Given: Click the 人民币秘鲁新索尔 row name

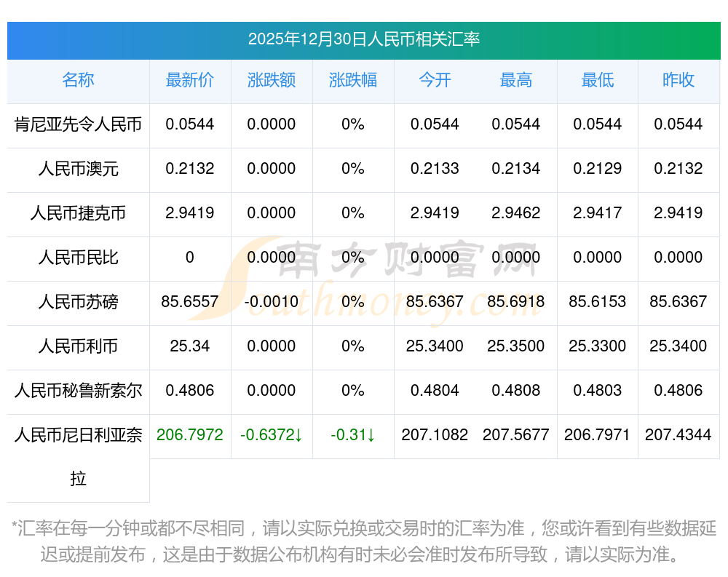Looking at the screenshot, I should [x=78, y=391].
